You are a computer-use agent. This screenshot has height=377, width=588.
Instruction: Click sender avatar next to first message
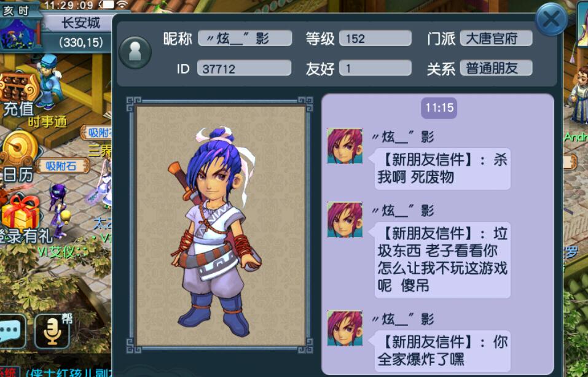[345, 146]
